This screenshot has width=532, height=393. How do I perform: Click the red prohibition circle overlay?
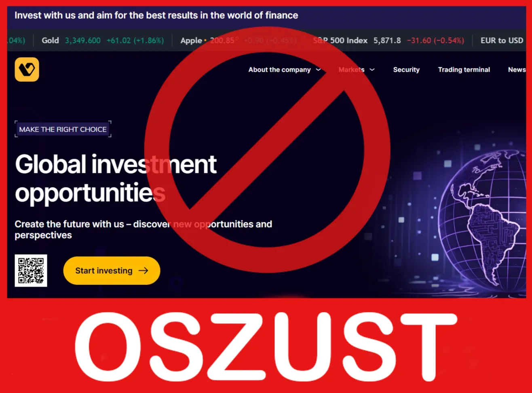click(267, 150)
